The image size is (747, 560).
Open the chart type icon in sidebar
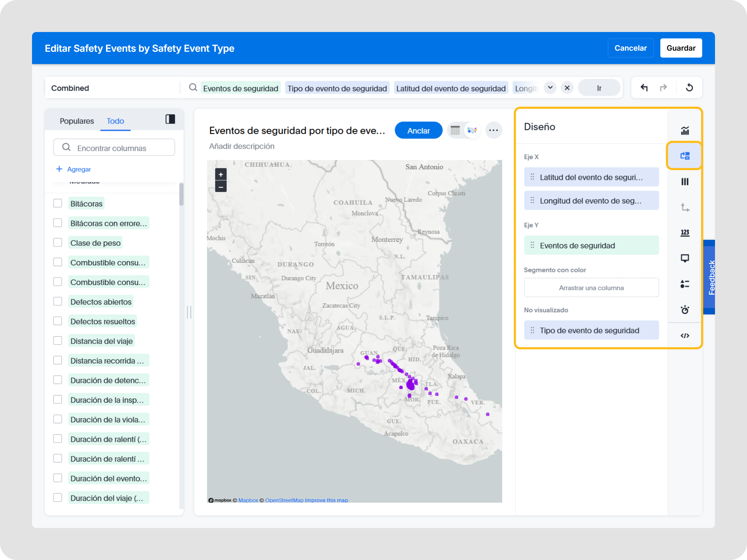click(685, 130)
